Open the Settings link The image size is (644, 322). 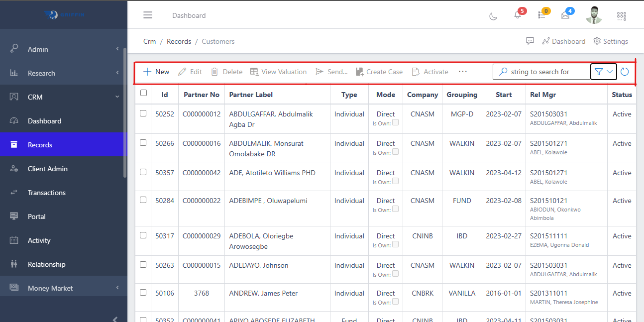pos(611,41)
